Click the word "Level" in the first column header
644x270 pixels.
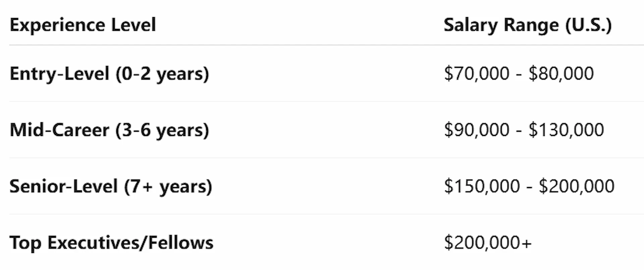[133, 25]
